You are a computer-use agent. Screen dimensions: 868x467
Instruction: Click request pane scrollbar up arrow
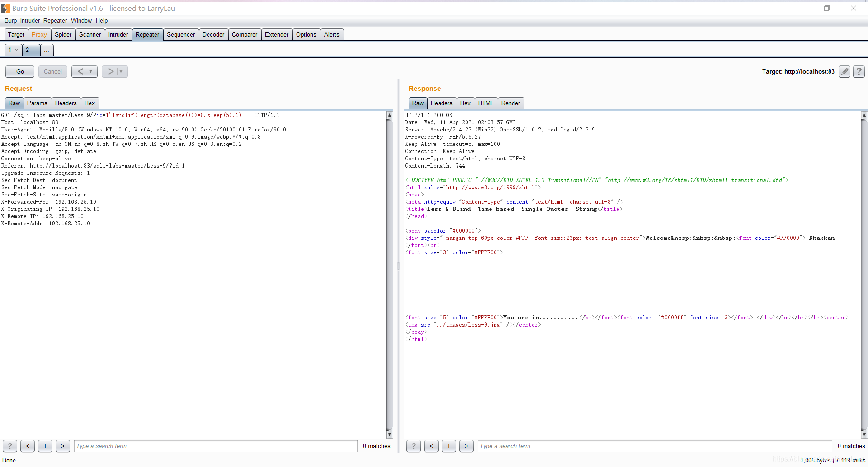pyautogui.click(x=389, y=115)
